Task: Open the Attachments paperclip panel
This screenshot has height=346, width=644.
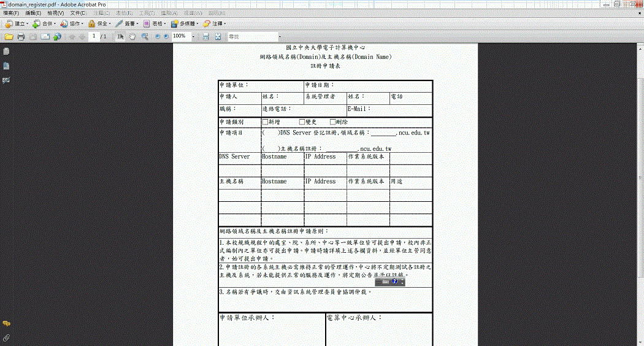Action: tap(6, 337)
